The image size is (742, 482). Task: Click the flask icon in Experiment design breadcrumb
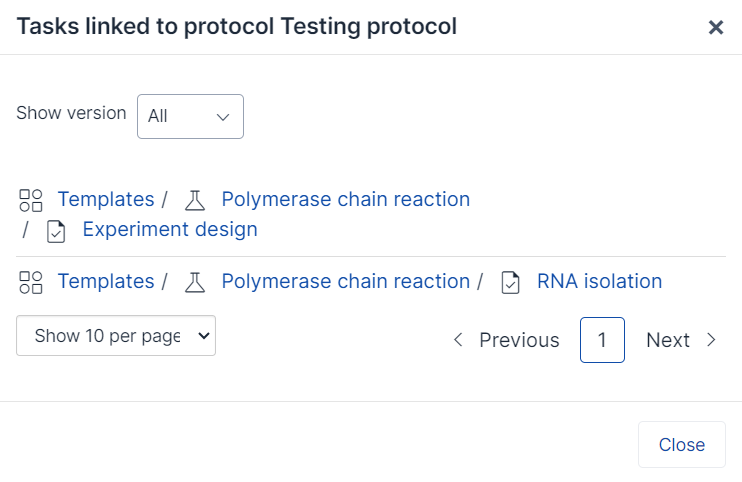(195, 200)
